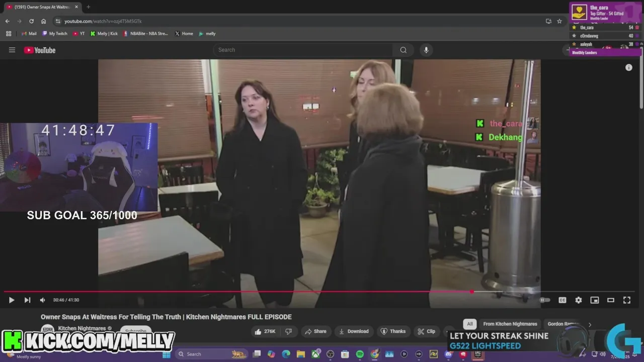Image resolution: width=644 pixels, height=362 pixels.
Task: Enable theater mode
Action: [611, 300]
